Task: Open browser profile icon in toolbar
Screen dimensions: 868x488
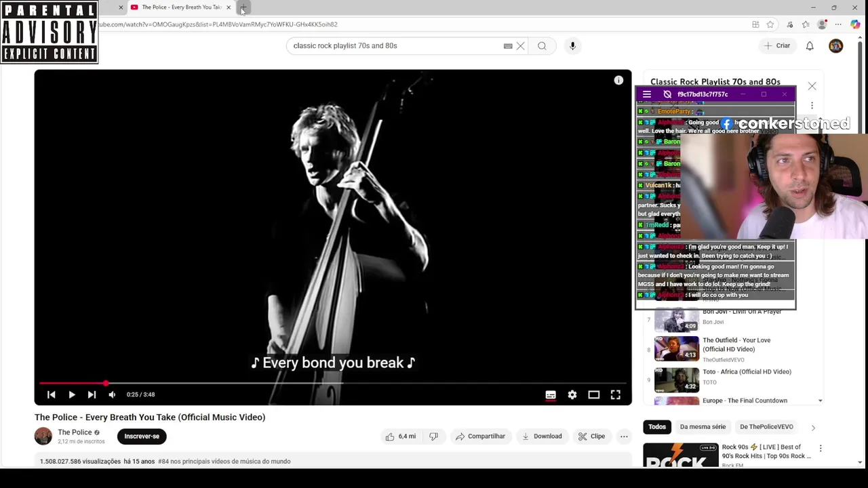Action: click(822, 24)
